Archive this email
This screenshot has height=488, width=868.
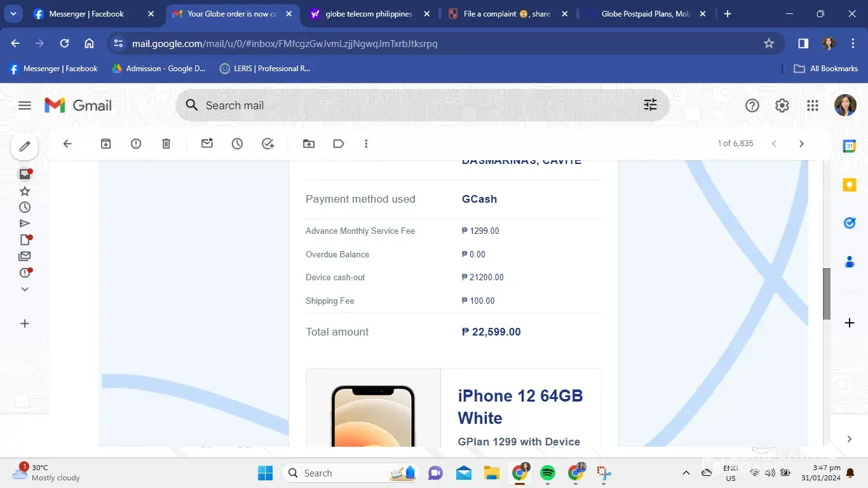tap(106, 144)
